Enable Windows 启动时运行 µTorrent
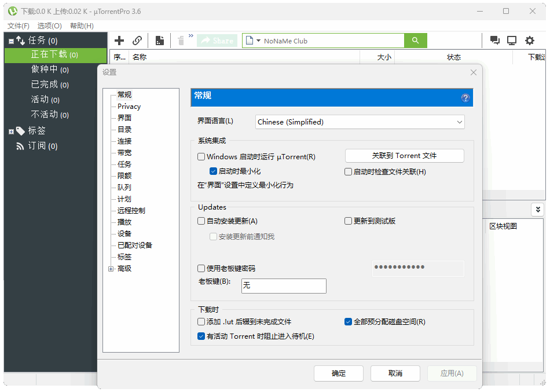The image size is (550, 392). 201,156
